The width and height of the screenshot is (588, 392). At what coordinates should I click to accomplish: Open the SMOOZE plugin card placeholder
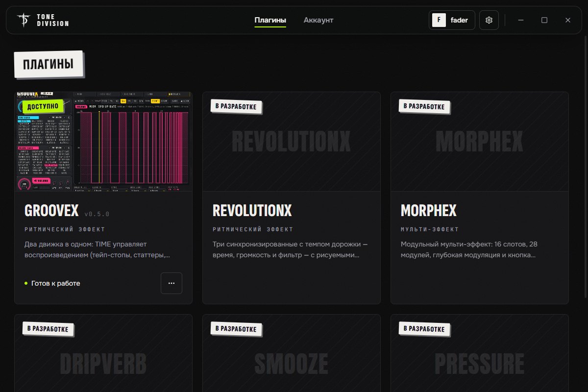pos(292,353)
